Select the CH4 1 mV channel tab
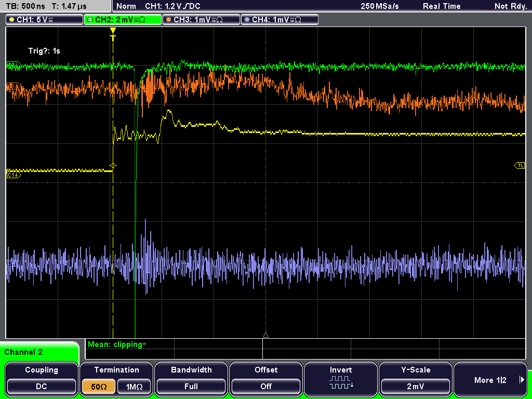 coord(280,19)
